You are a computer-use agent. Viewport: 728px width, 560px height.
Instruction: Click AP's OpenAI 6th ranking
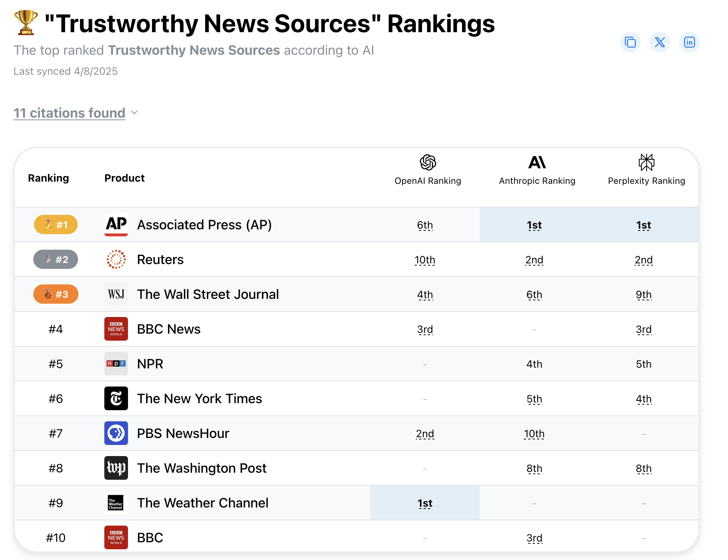425,225
